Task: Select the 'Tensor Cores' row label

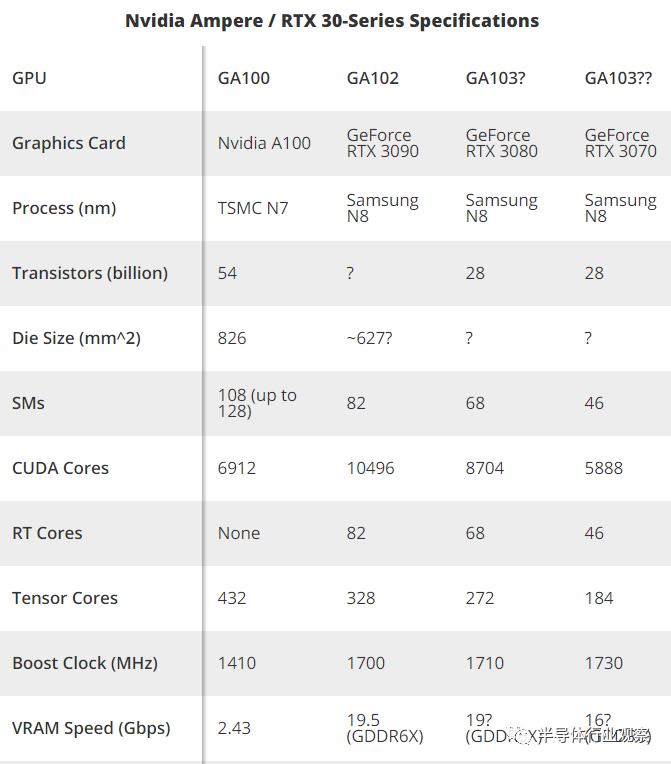Action: click(x=65, y=598)
